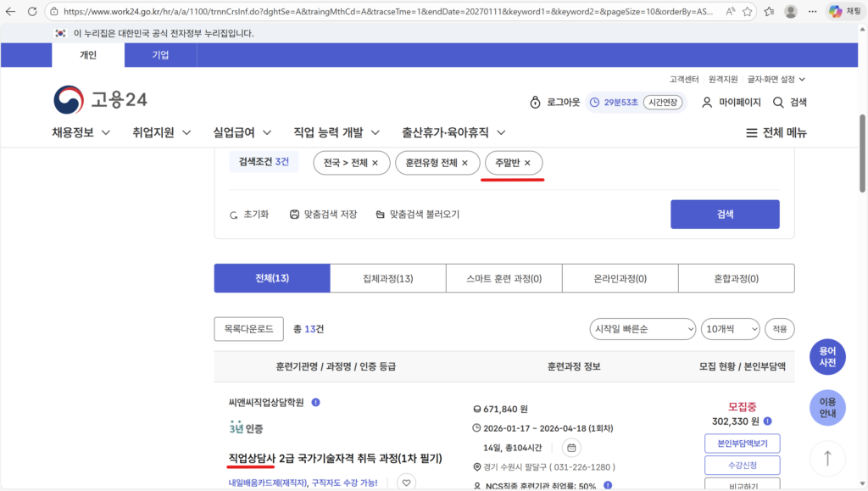Click the 용어사전 floating circle icon
This screenshot has height=491, width=868.
coord(827,356)
